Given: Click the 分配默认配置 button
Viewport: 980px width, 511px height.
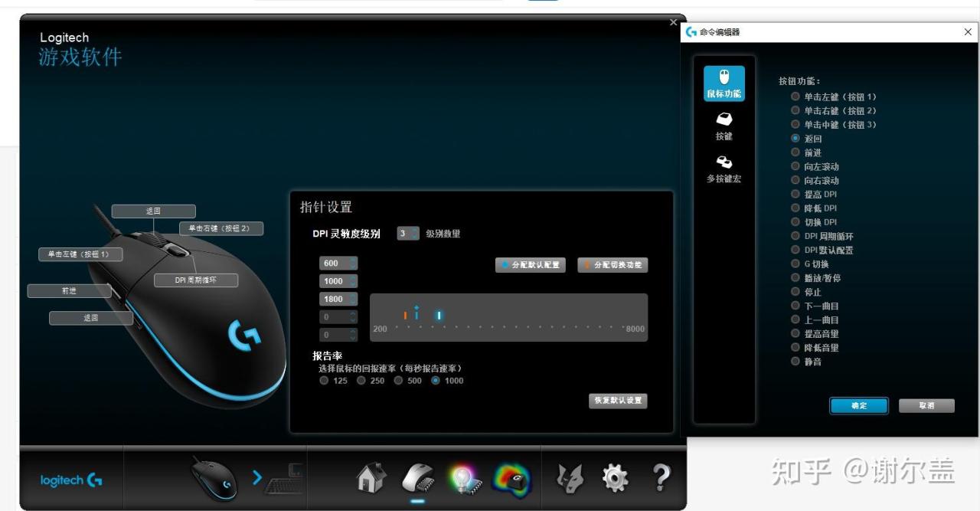Looking at the screenshot, I should tap(530, 265).
